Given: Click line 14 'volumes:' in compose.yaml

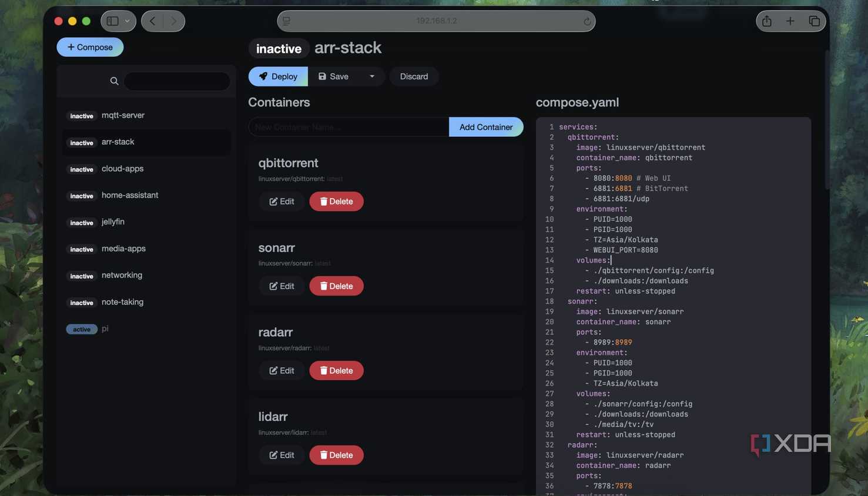Looking at the screenshot, I should [x=594, y=260].
